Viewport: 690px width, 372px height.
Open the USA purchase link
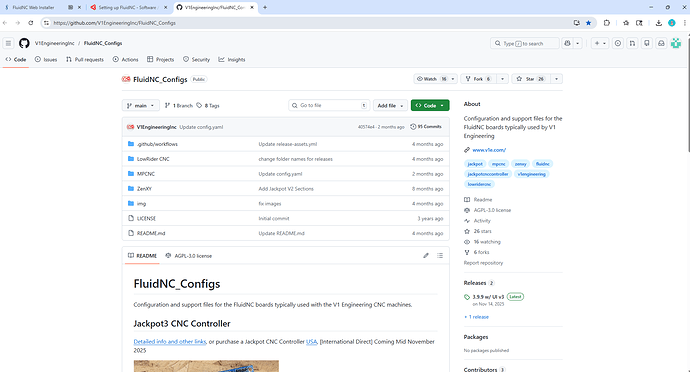coord(312,342)
